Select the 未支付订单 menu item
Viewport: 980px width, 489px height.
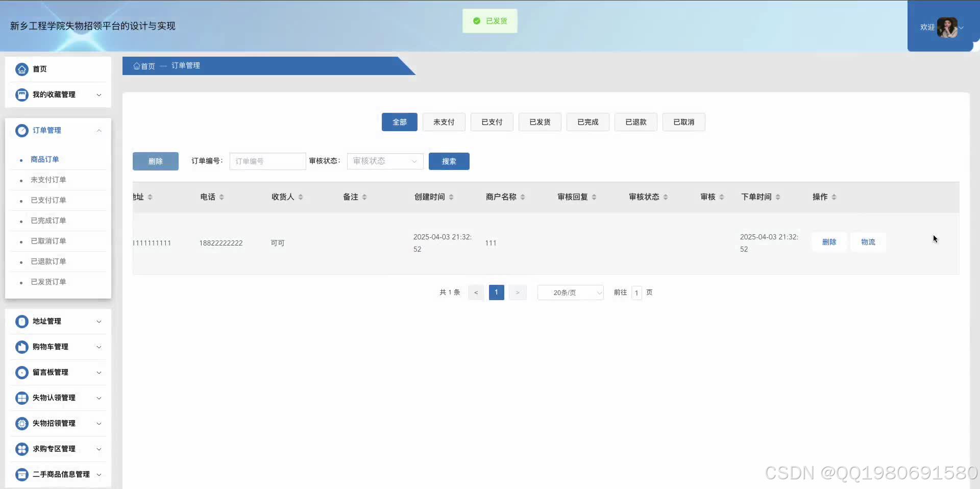coord(48,180)
